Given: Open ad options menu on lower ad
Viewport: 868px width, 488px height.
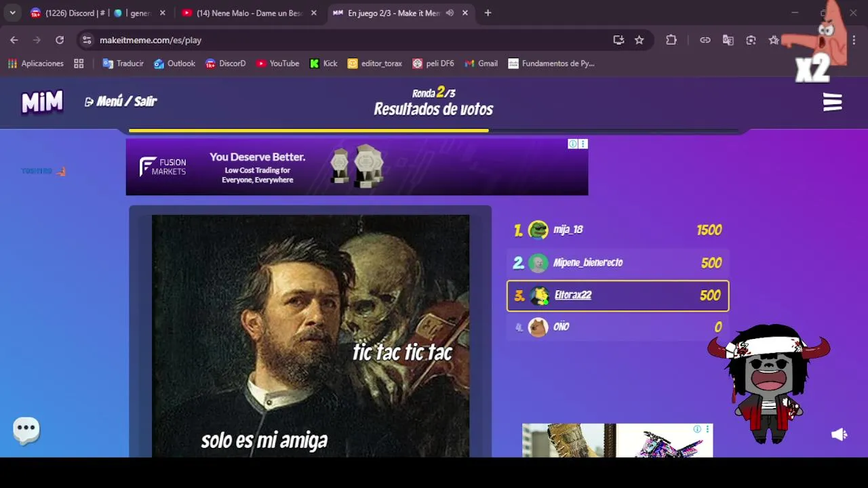Looking at the screenshot, I should (707, 429).
